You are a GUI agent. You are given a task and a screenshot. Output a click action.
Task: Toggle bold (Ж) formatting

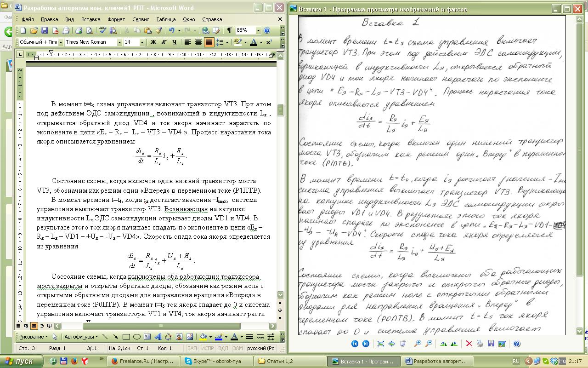click(153, 42)
